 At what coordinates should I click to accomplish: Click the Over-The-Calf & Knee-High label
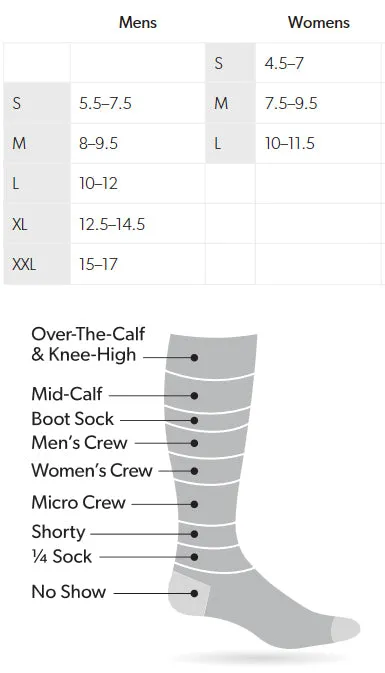(x=88, y=345)
